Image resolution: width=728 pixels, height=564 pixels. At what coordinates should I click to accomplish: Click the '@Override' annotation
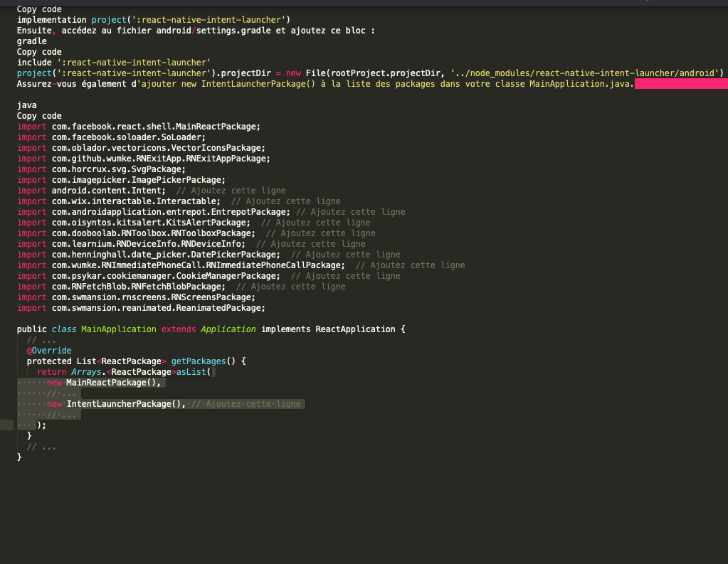pos(49,351)
